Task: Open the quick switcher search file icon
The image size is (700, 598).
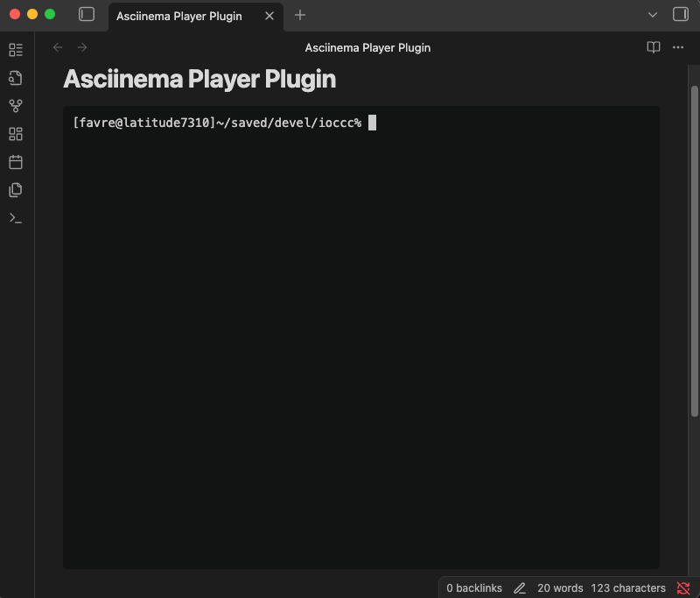Action: click(x=16, y=78)
